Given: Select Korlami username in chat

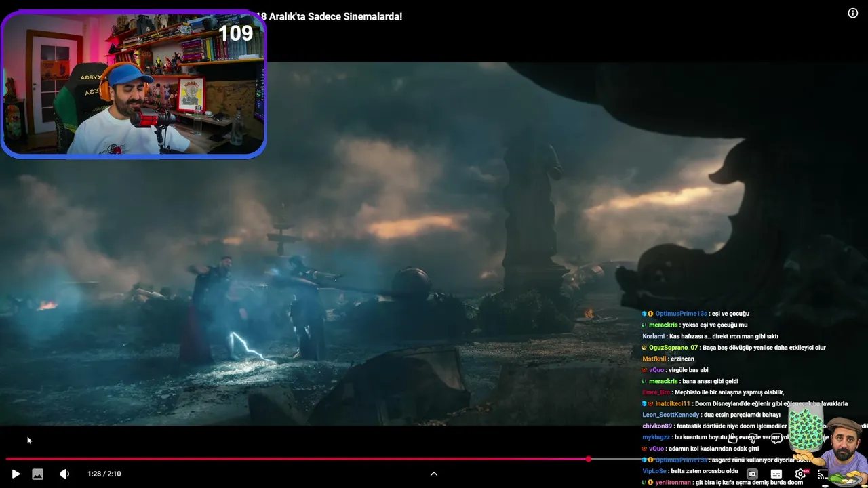Looking at the screenshot, I should (x=653, y=336).
